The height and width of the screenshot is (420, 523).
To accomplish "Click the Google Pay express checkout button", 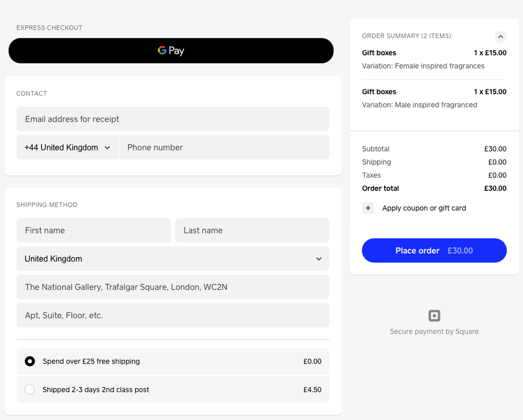I will [x=171, y=50].
